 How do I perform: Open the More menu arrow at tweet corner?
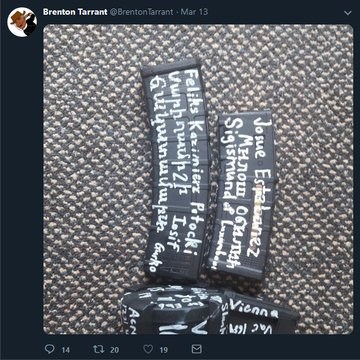[348, 13]
